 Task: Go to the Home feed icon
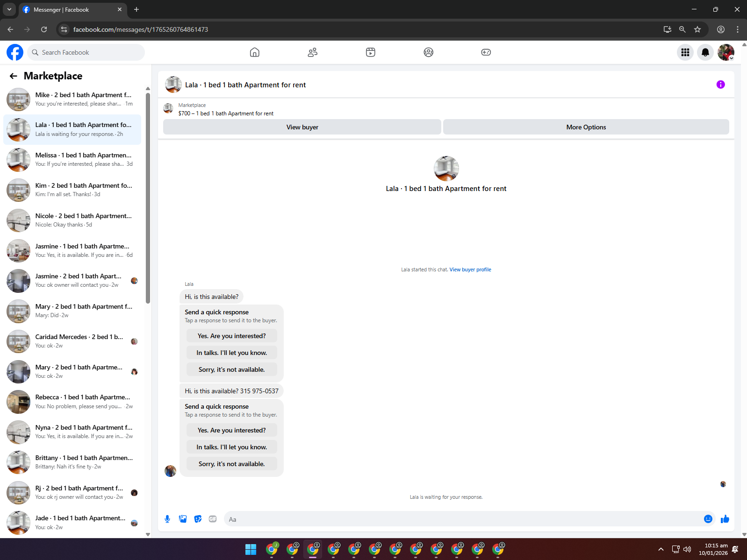point(255,52)
